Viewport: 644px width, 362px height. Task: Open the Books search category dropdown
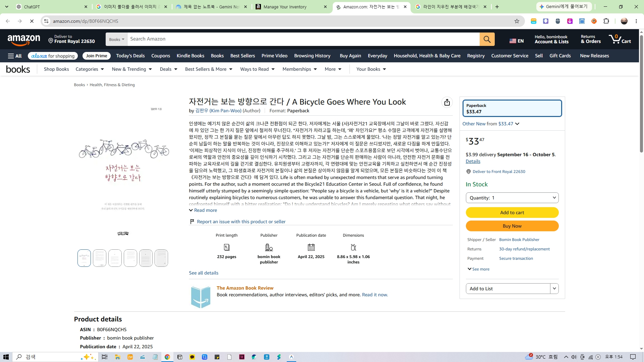pos(116,39)
